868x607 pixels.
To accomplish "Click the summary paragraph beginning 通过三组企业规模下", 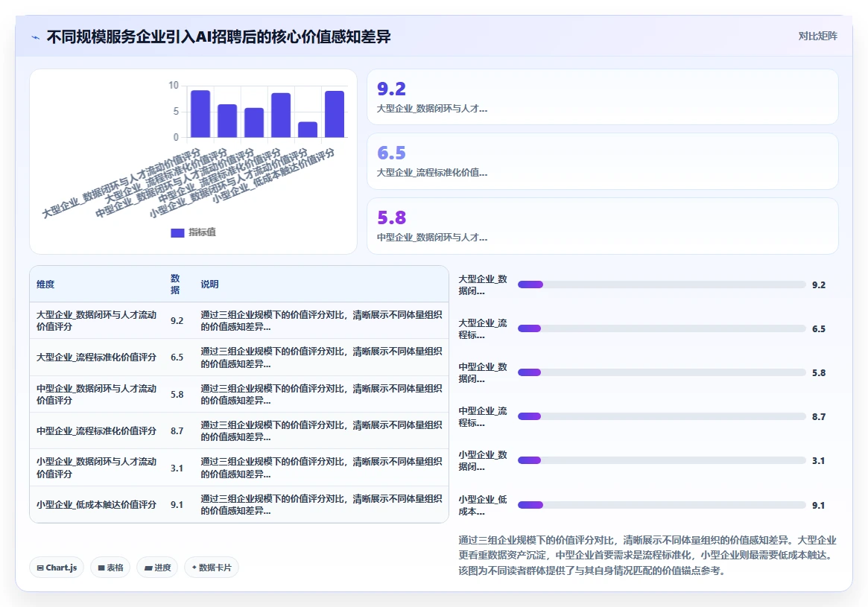I will [x=647, y=555].
